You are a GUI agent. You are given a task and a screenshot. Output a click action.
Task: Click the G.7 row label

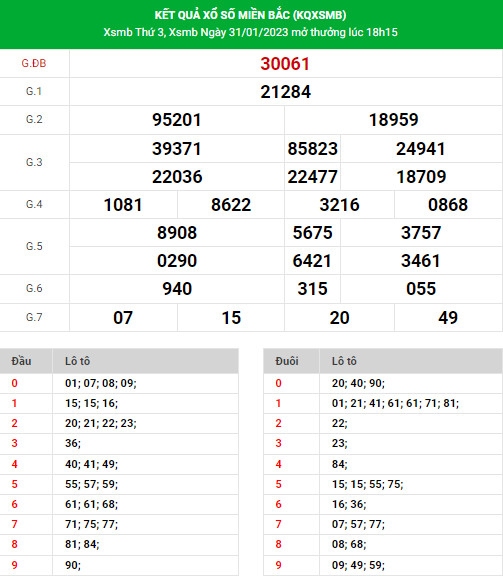[34, 317]
